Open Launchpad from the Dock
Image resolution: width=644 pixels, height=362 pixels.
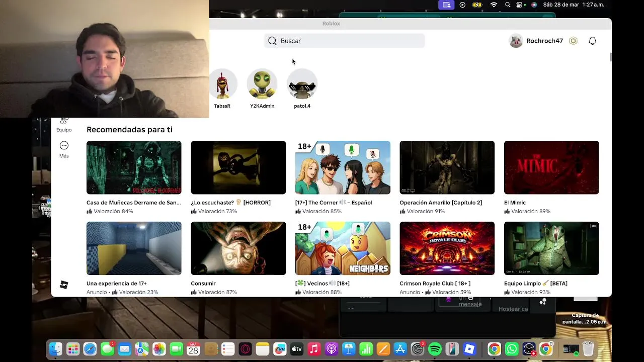pyautogui.click(x=73, y=349)
